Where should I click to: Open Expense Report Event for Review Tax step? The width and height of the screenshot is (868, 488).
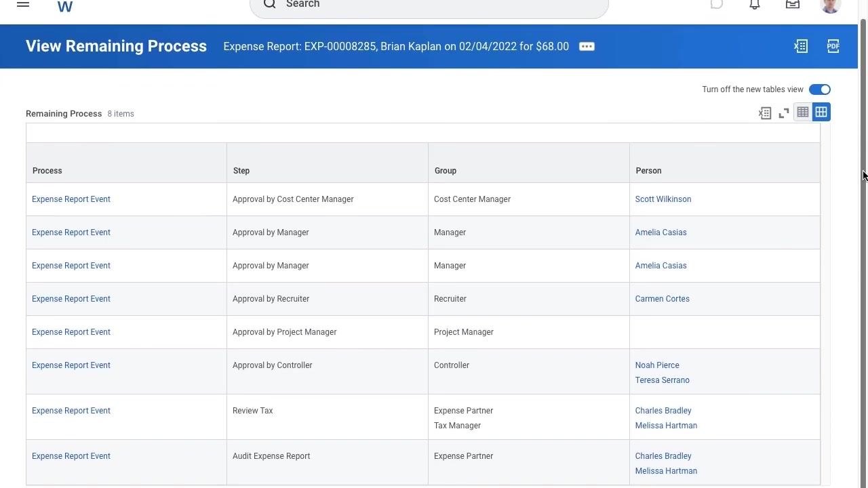coord(71,411)
